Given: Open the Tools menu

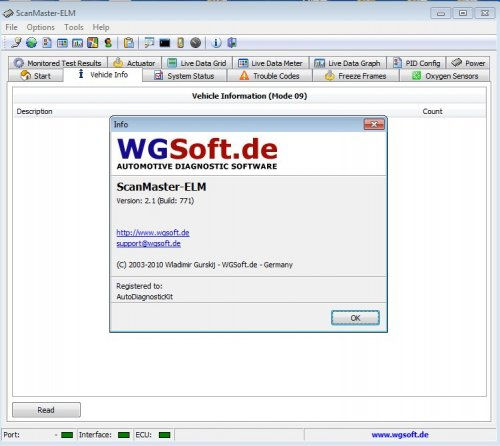Looking at the screenshot, I should pyautogui.click(x=74, y=27).
